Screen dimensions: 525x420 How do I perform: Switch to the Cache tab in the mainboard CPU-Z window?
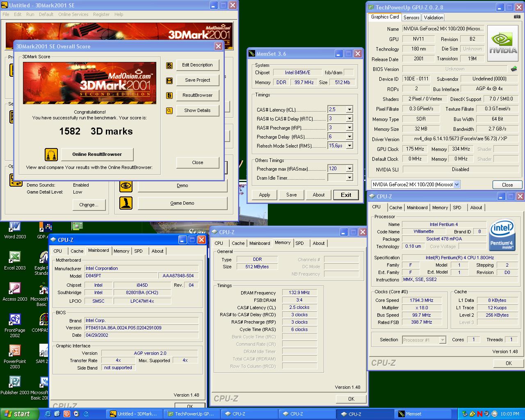click(77, 251)
